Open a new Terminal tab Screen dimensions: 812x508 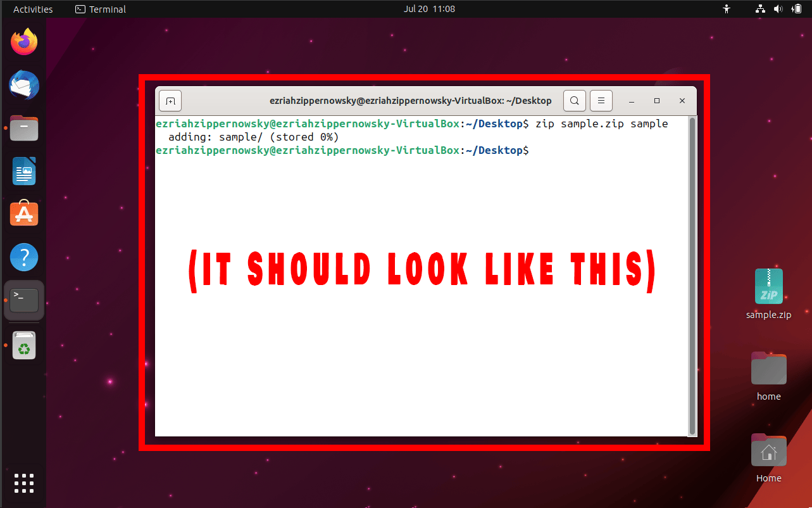coord(170,100)
